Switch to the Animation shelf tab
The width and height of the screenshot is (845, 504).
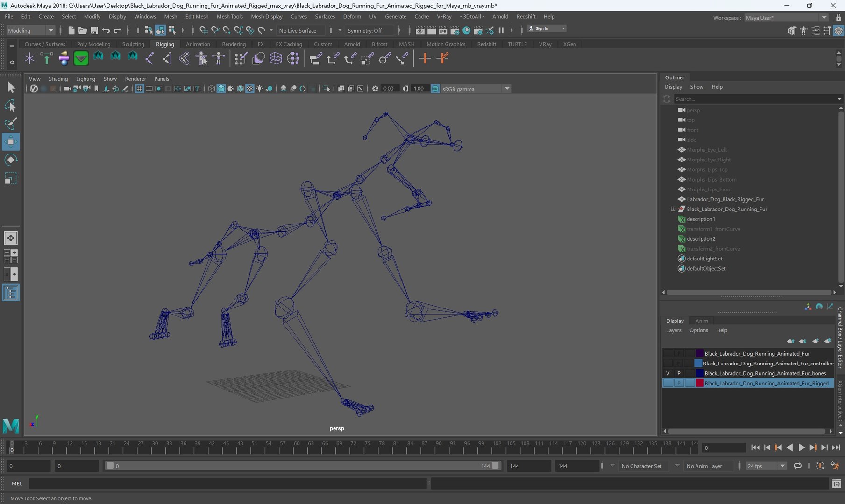click(198, 44)
